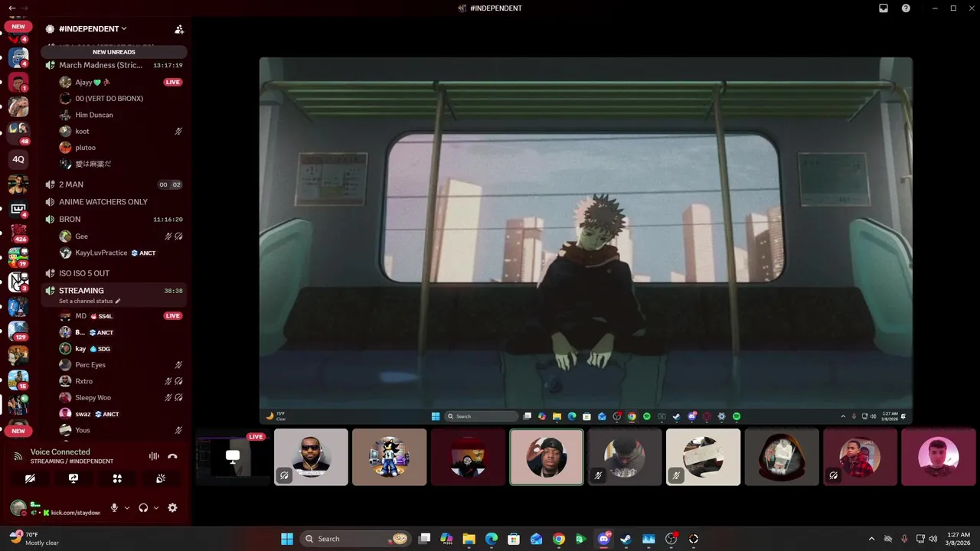The height and width of the screenshot is (551, 980).
Task: Click your user avatar in bottom panel
Action: 18,507
